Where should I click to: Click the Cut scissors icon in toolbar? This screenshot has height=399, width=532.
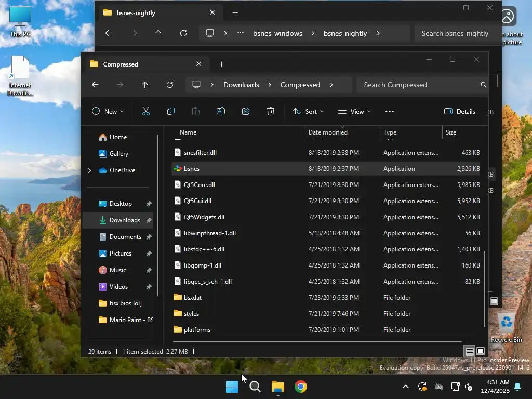tap(146, 111)
